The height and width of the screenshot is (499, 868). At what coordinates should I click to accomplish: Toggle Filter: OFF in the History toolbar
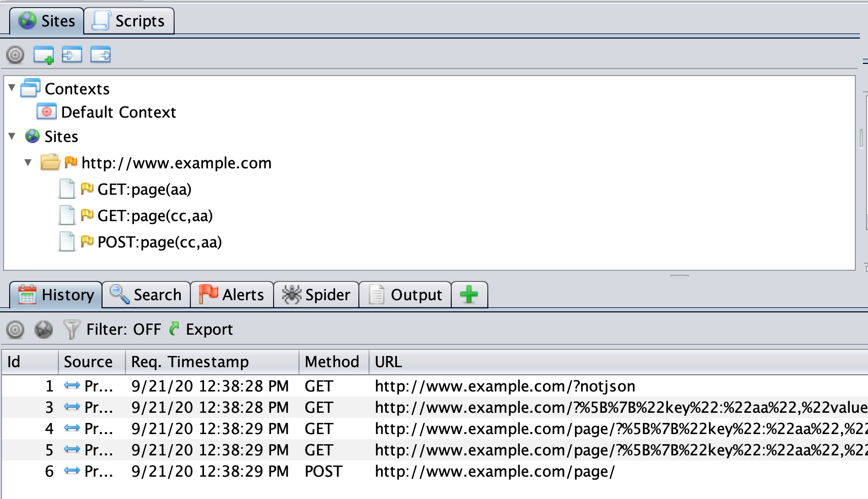click(x=124, y=329)
